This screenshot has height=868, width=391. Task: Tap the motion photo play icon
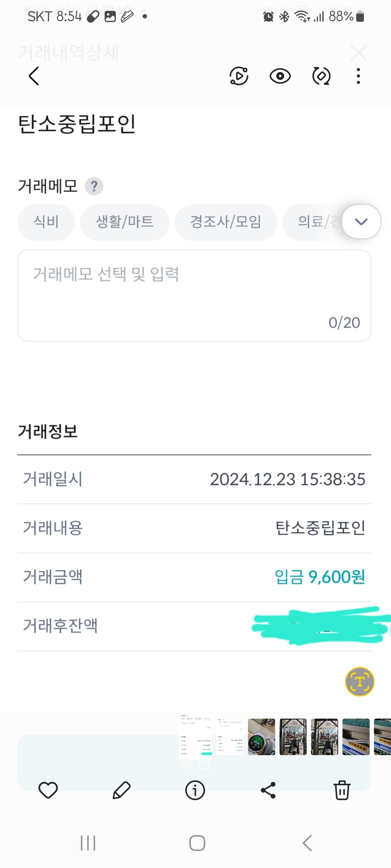click(239, 76)
